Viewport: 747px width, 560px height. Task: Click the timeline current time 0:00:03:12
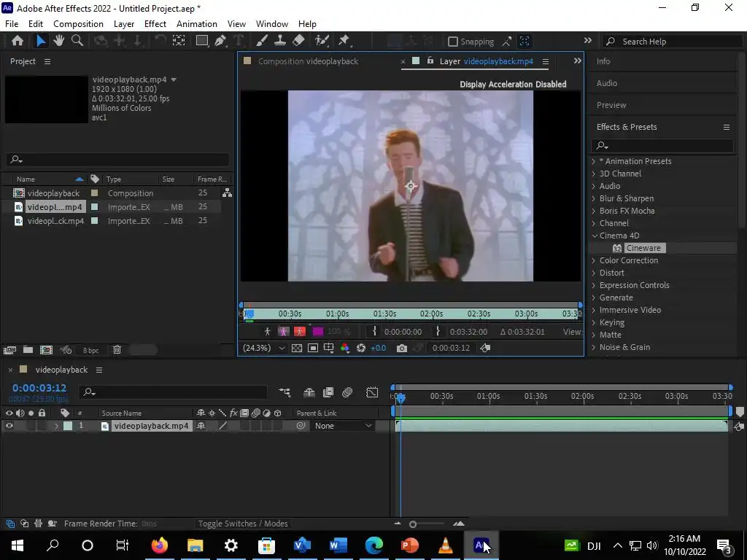39,388
